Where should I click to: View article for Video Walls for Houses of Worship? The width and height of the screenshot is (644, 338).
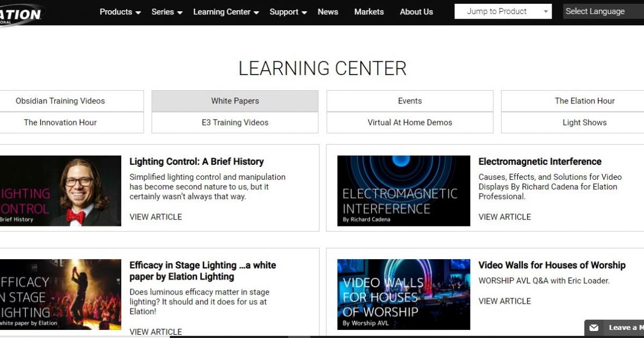click(x=504, y=301)
